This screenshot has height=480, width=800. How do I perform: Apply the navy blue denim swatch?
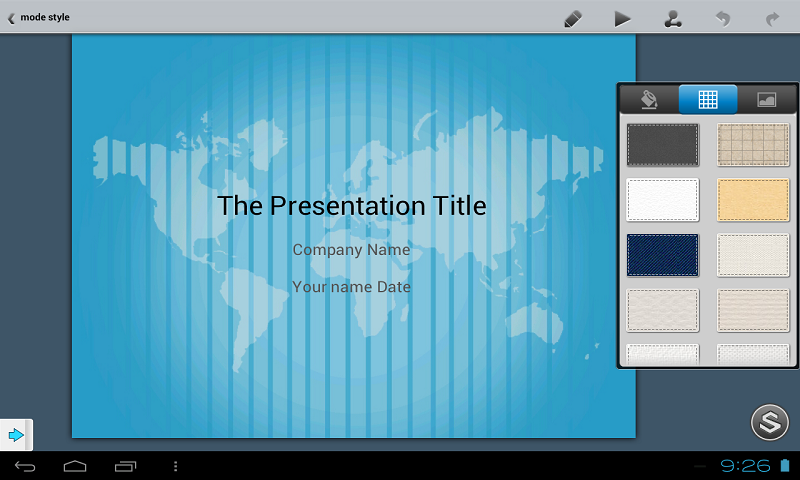[662, 255]
